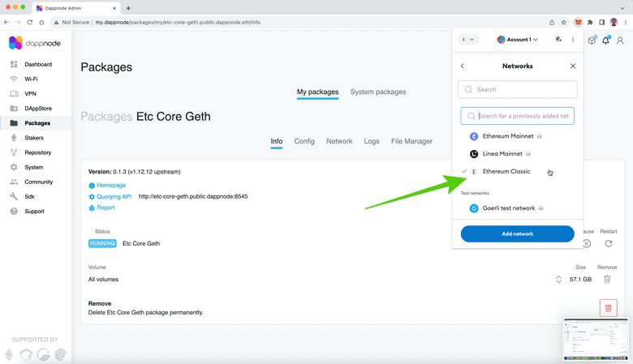Switch to System packages tab

[378, 92]
